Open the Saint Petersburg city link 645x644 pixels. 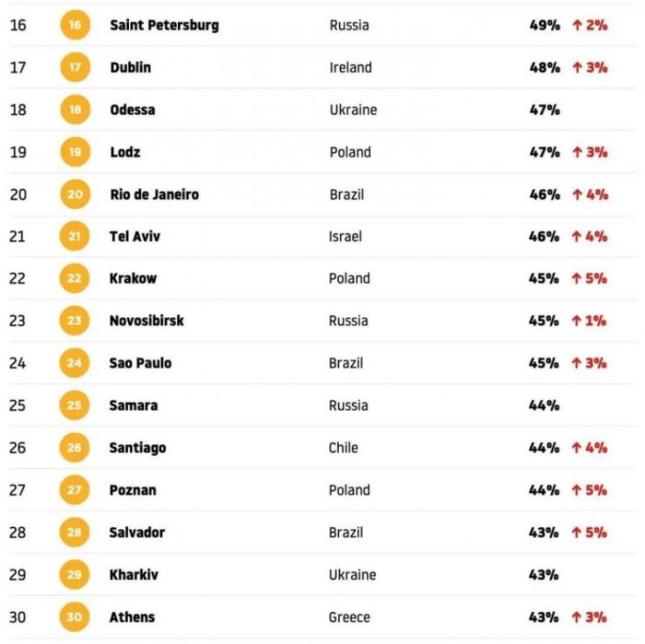[x=164, y=25]
